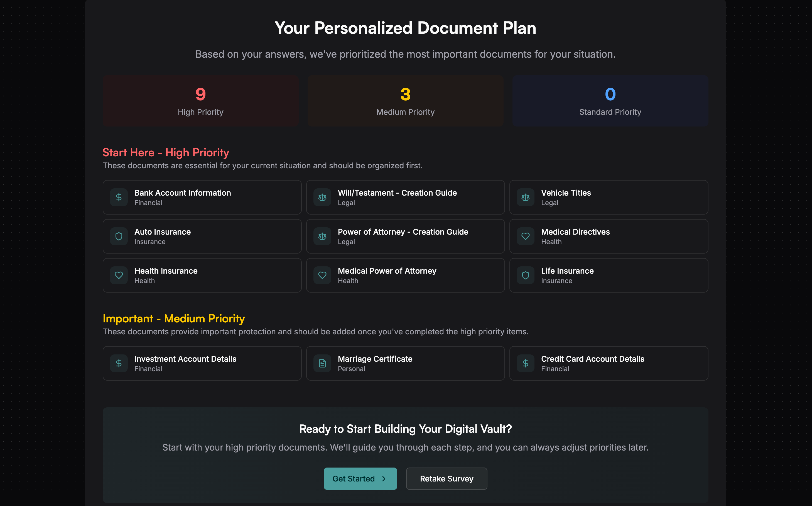Screen dimensions: 812x506
Task: Click the shield icon on Life Insurance card
Action: click(x=526, y=275)
